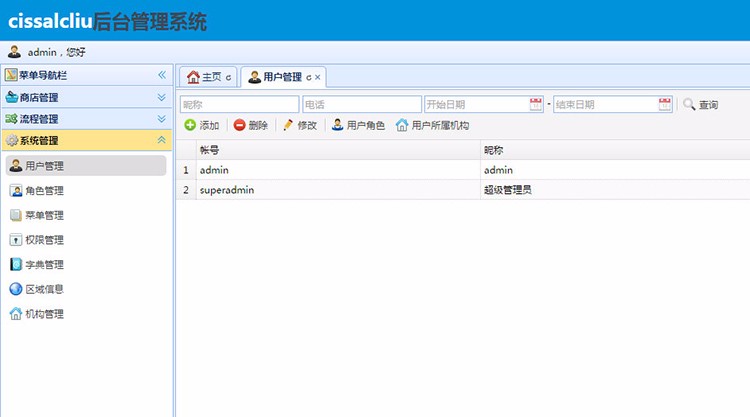750x417 pixels.
Task: Click the 角色管理 role icon
Action: (16, 190)
